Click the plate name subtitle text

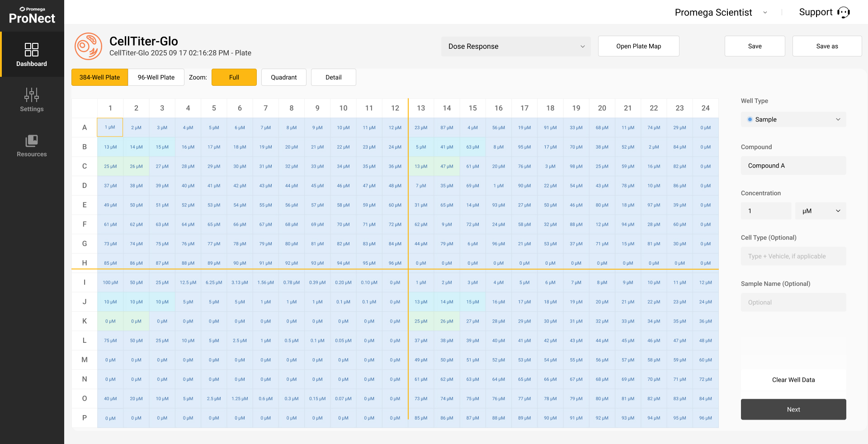(x=180, y=53)
